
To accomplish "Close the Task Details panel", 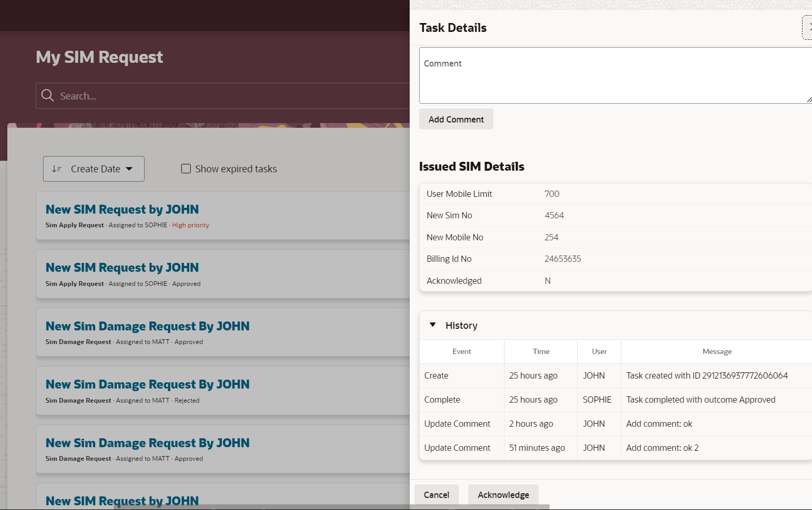I will (x=808, y=27).
